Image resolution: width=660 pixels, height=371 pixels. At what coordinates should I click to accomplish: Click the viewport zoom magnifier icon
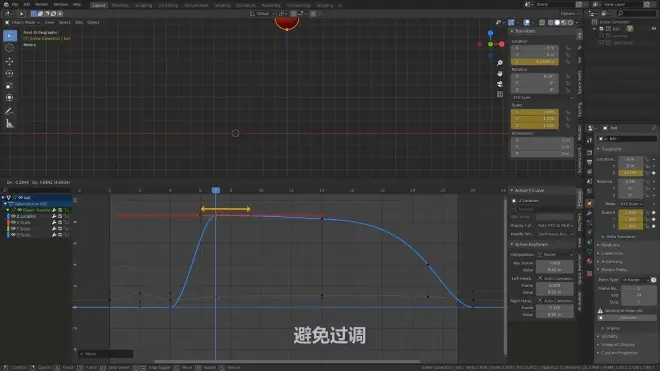coord(500,63)
